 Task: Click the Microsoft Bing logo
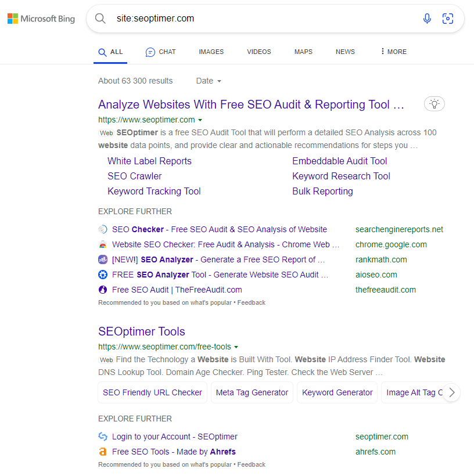(x=41, y=19)
